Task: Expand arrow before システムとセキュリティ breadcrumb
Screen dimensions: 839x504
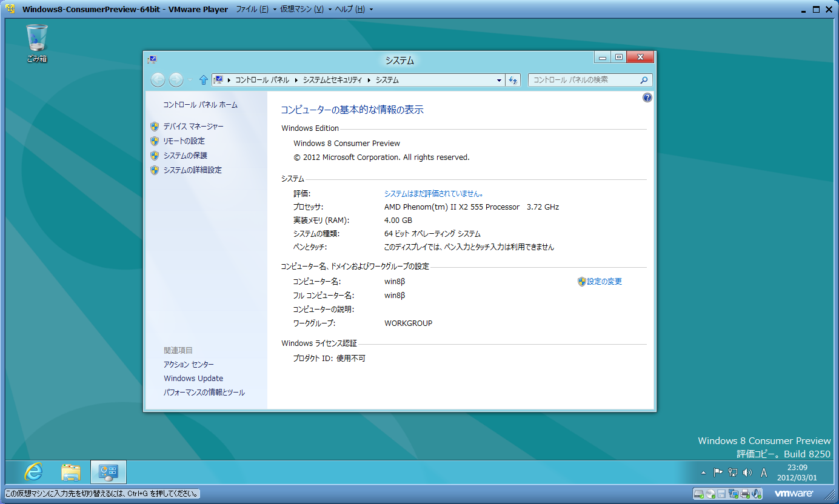Action: 296,80
